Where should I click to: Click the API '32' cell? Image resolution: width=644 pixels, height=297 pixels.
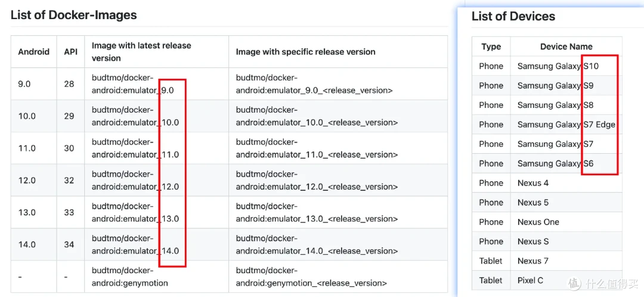click(69, 180)
